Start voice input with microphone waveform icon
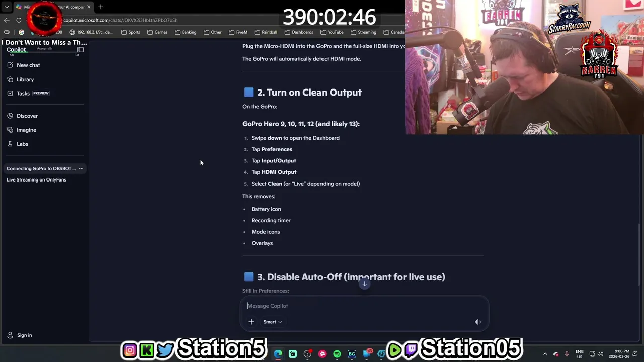 click(477, 322)
